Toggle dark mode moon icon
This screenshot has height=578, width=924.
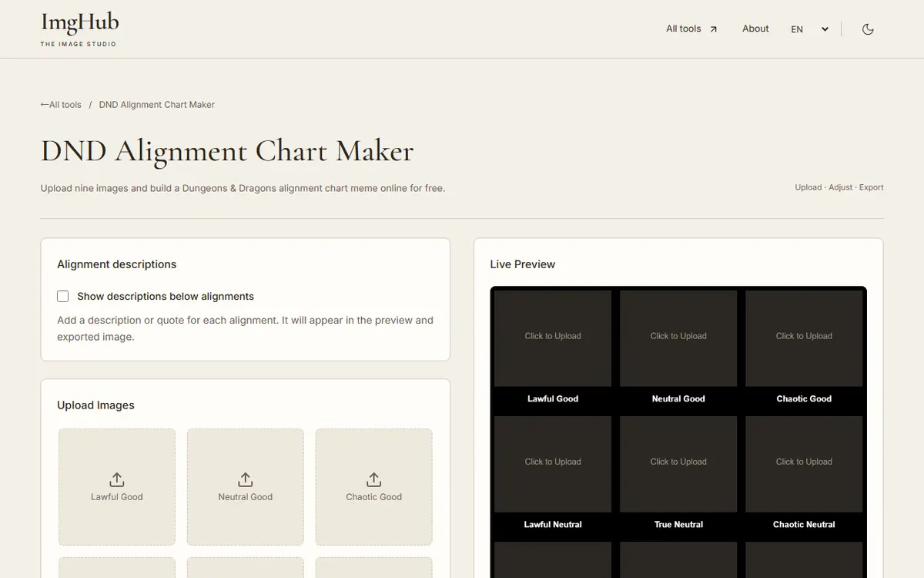tap(868, 29)
